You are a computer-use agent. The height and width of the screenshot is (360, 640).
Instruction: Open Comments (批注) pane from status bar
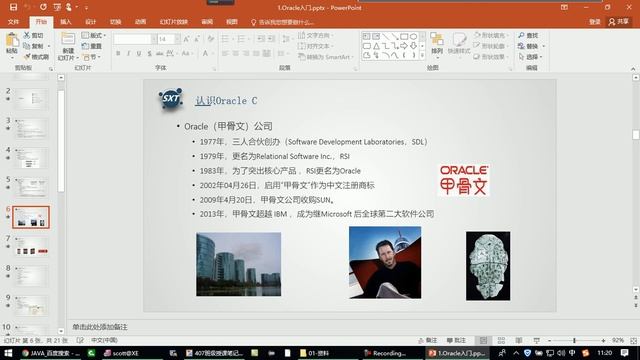click(x=456, y=340)
